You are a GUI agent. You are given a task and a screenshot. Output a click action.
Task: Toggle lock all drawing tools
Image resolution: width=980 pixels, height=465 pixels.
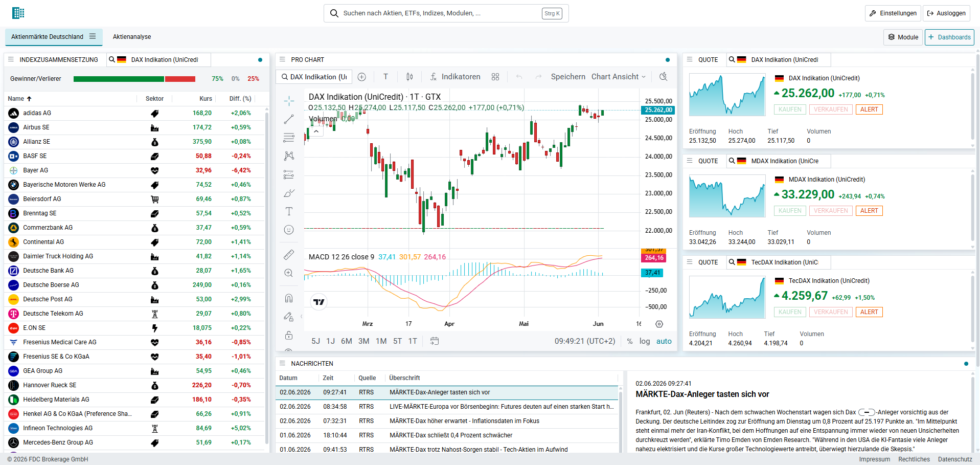pos(289,335)
